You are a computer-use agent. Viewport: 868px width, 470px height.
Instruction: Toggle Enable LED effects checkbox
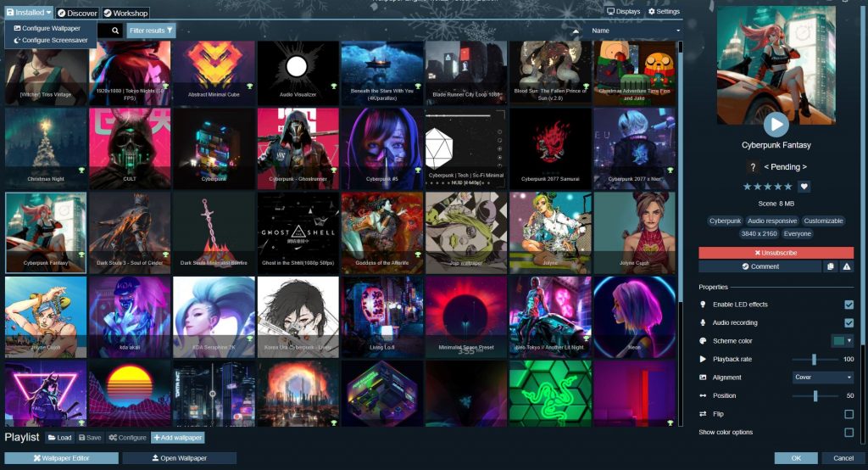click(849, 305)
